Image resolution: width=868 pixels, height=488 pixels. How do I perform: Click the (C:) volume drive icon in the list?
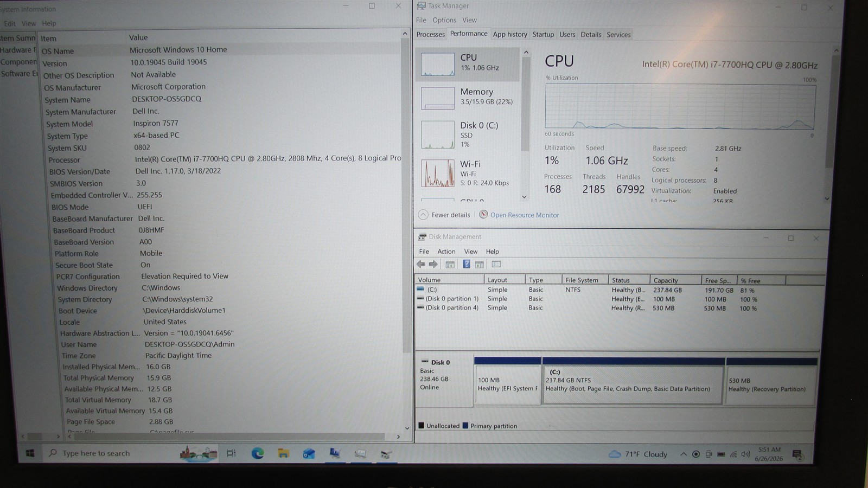[x=420, y=290]
